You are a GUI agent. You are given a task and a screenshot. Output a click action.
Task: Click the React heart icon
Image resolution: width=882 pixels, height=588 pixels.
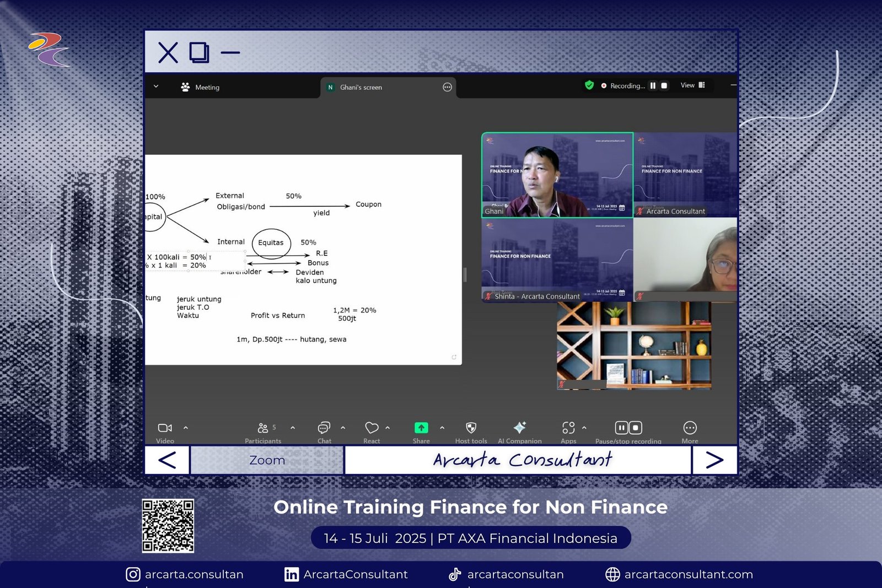click(372, 429)
